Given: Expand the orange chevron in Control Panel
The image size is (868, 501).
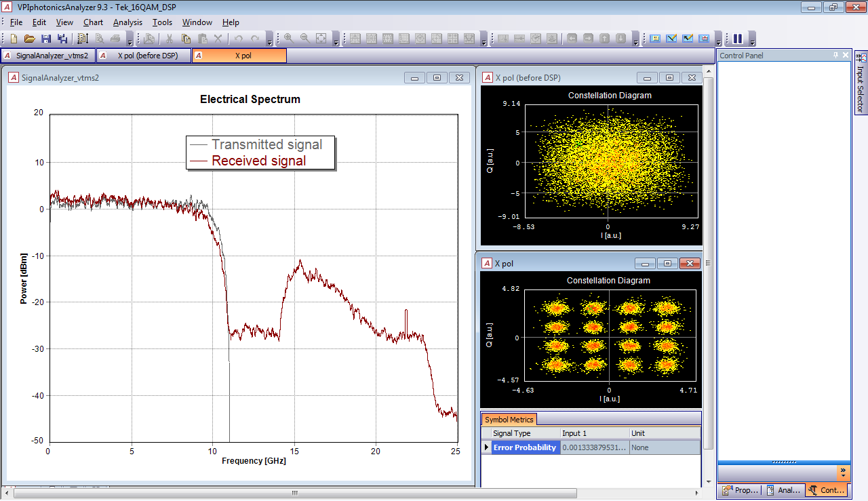Looking at the screenshot, I should coord(844,473).
